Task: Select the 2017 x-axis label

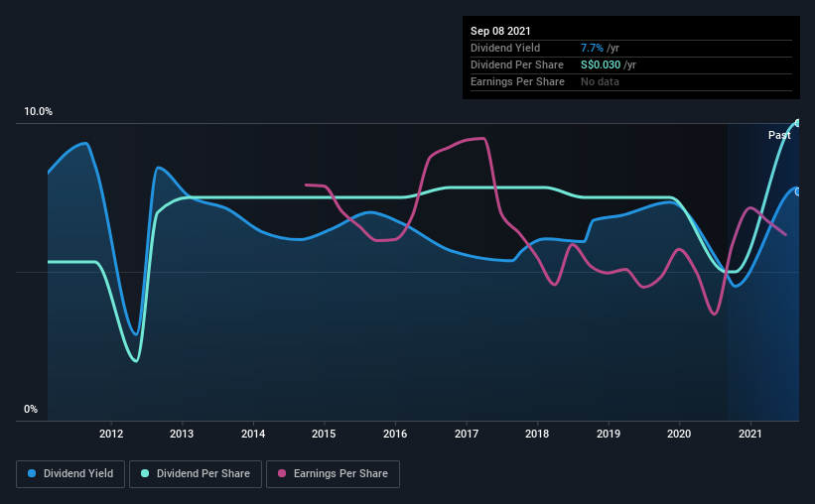Action: click(467, 434)
